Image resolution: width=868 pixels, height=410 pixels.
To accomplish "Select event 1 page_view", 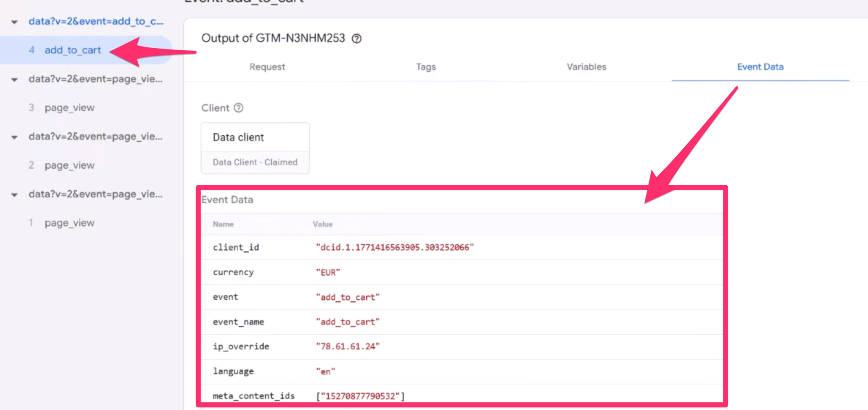I will [x=70, y=223].
